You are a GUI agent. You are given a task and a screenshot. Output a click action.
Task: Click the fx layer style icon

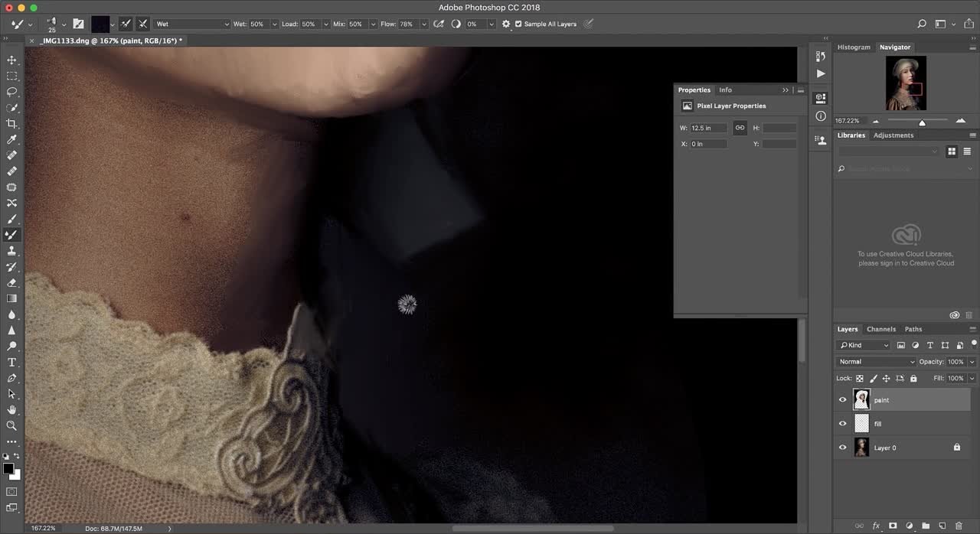[877, 526]
